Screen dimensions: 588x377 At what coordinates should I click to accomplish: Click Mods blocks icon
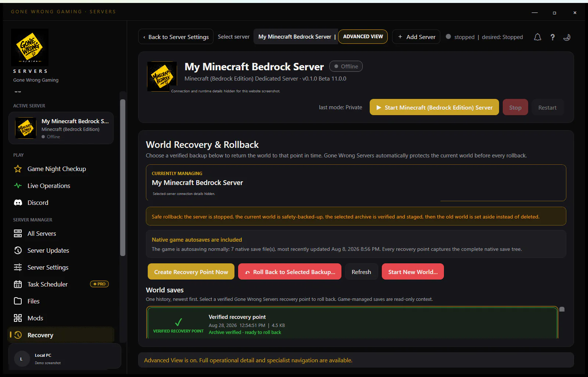click(18, 318)
